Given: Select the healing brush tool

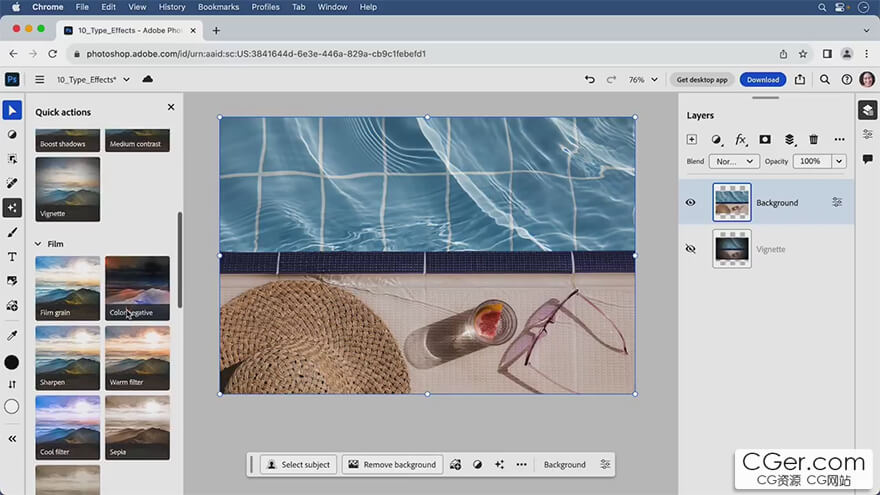Looking at the screenshot, I should tap(12, 184).
